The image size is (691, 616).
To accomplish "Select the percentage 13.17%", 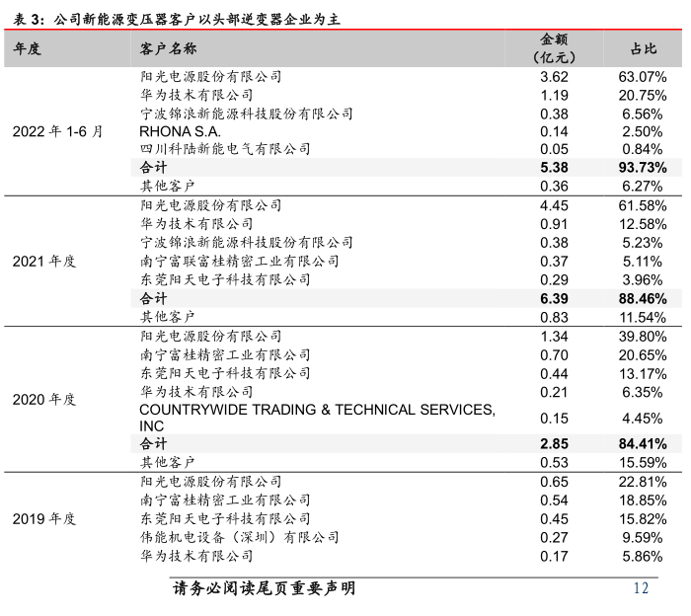I will click(642, 374).
